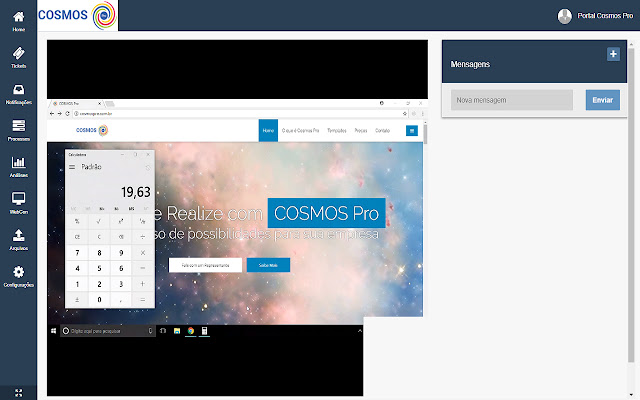This screenshot has height=400, width=640.
Task: Click the Mensagens panel scrollbar
Action: (x=631, y=204)
